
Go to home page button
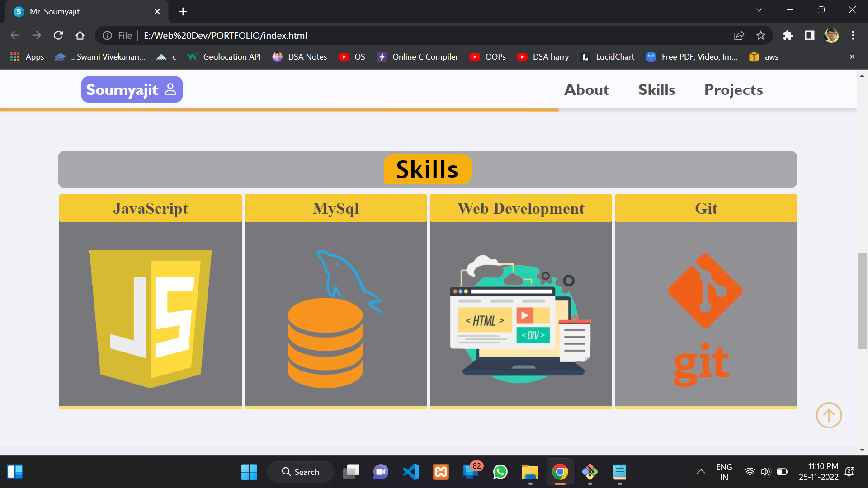[80, 35]
